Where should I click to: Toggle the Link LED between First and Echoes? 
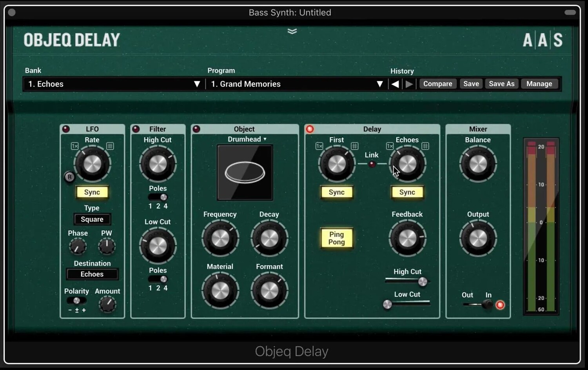pyautogui.click(x=372, y=164)
